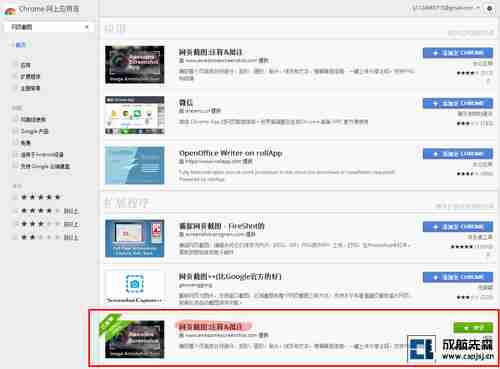This screenshot has width=500, height=369.
Task: Add 网页截图++ extension to Chrome
Action: point(458,277)
